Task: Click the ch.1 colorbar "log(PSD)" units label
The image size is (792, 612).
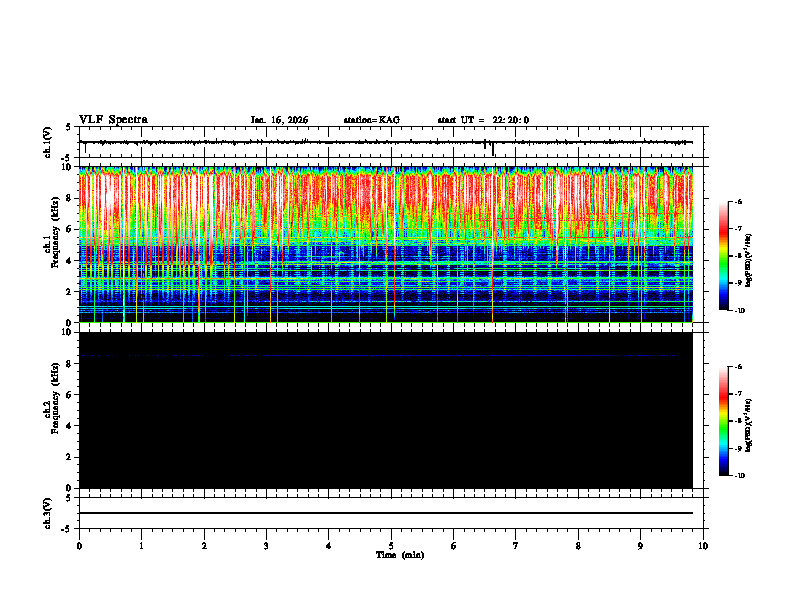Action: [x=749, y=261]
